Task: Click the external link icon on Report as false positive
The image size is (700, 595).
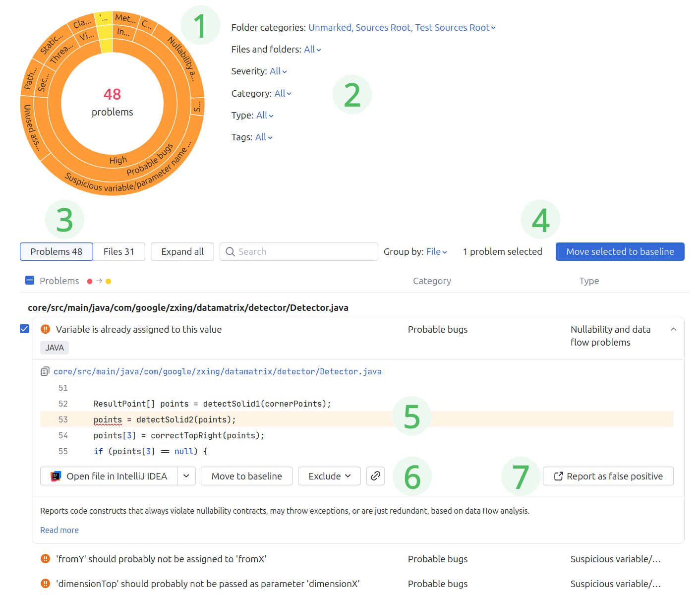Action: [558, 476]
